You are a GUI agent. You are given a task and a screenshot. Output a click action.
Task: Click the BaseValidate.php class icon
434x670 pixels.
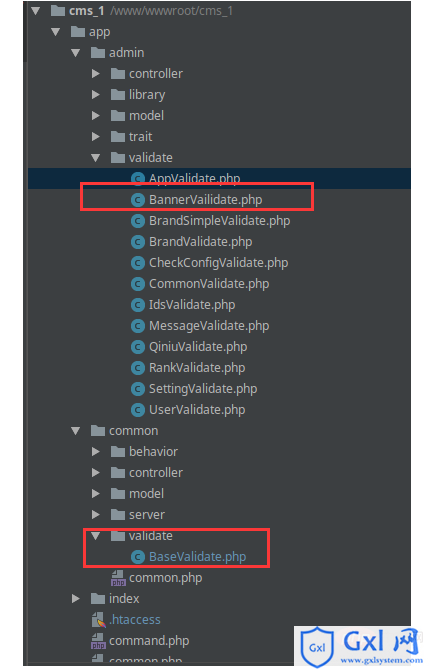click(138, 557)
